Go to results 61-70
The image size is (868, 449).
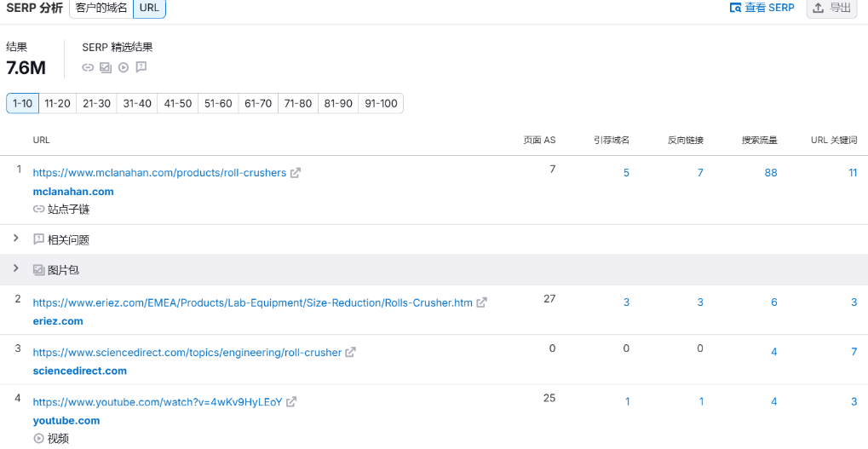(258, 104)
